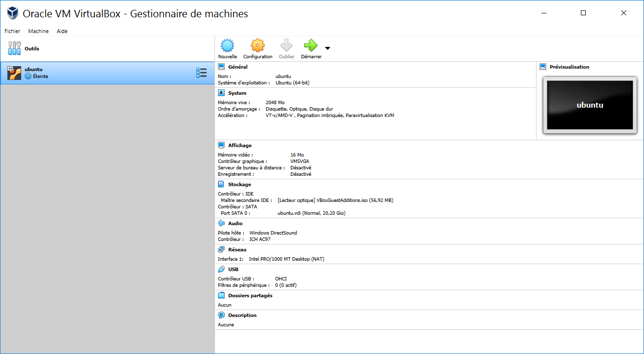
Task: Open the Démarrer dropdown arrow
Action: point(327,48)
